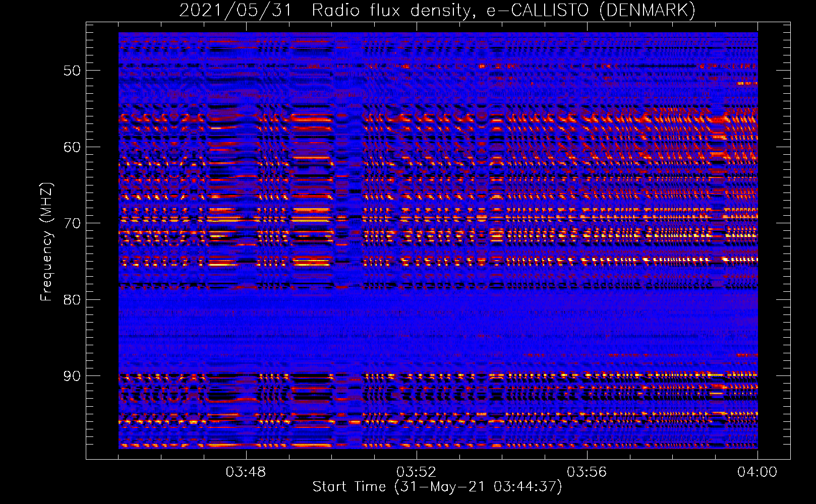
Task: Click the '90' frequency tick label
Action: [x=72, y=376]
